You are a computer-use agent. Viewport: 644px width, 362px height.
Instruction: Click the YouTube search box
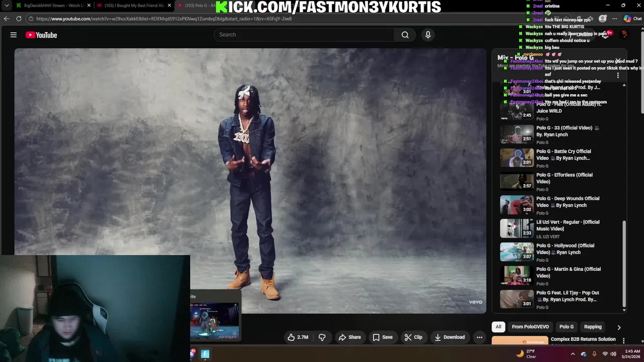(x=304, y=35)
